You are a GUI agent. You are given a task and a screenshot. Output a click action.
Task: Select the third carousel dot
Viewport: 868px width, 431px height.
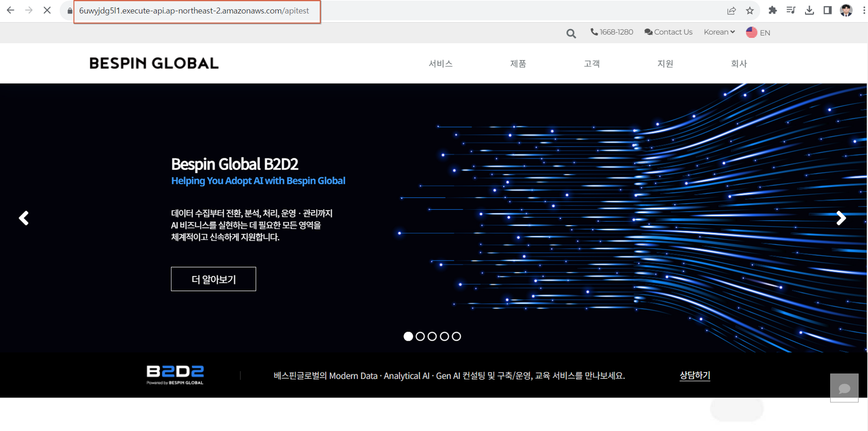click(432, 336)
